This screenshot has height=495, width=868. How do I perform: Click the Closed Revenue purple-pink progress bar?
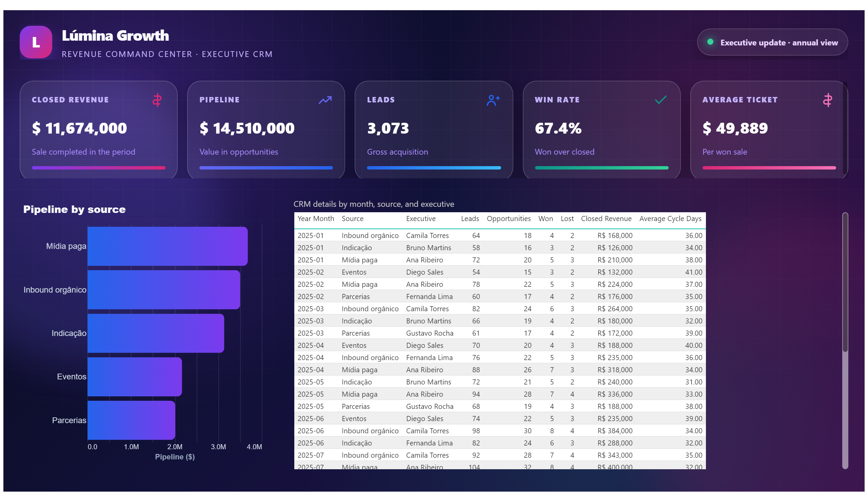[99, 167]
